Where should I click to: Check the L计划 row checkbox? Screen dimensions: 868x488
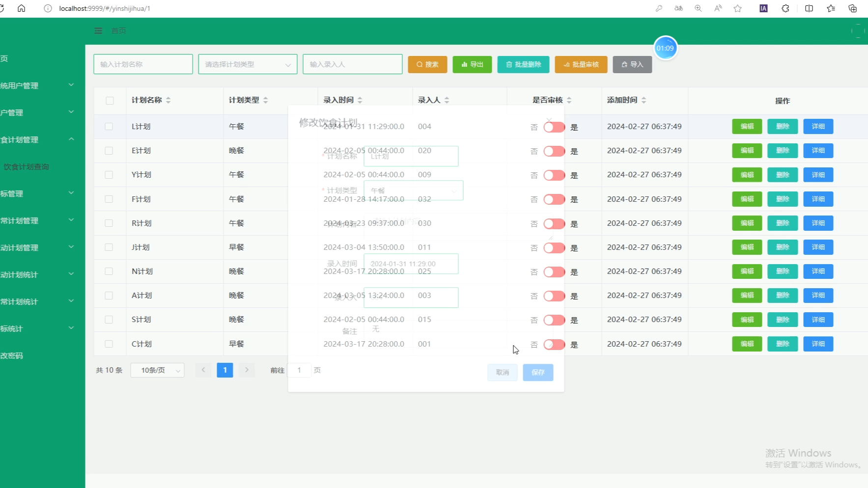109,127
